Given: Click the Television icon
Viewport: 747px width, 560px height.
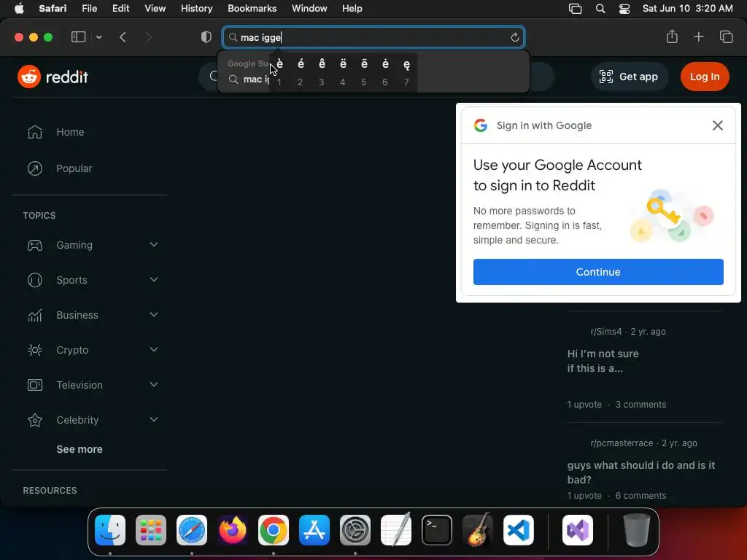Looking at the screenshot, I should [35, 385].
